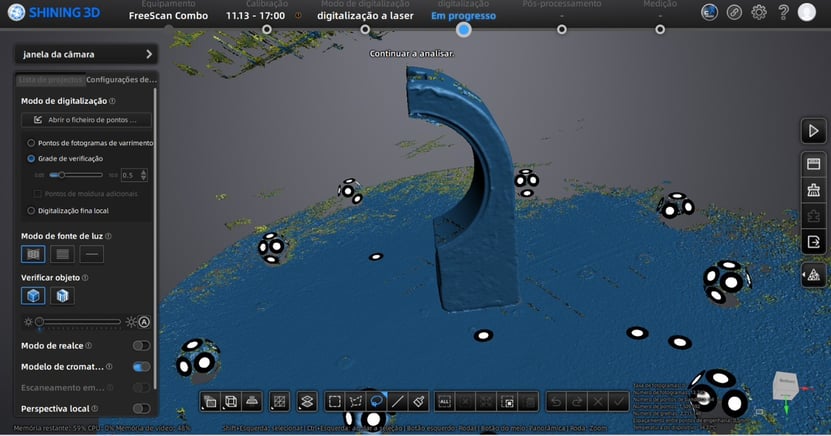This screenshot has height=436, width=831.
Task: Choose the polygon selection tool
Action: click(355, 401)
